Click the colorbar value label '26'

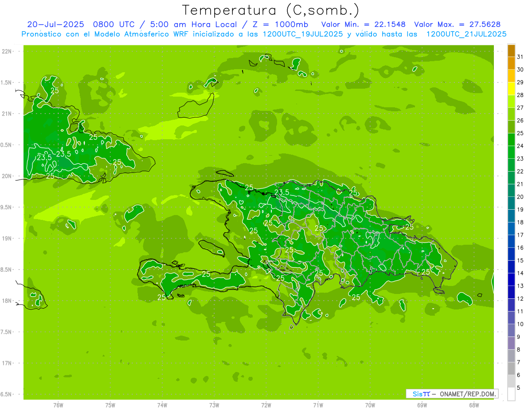tap(520, 121)
